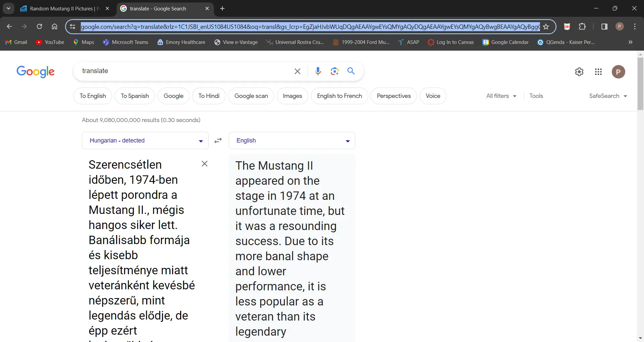644x342 pixels.
Task: Toggle the browser side panel
Action: coord(604,26)
